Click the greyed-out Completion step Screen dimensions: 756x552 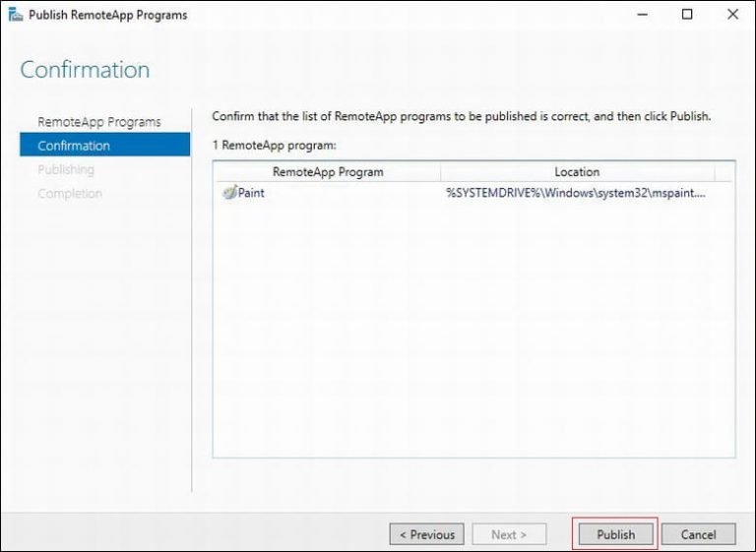tap(69, 193)
